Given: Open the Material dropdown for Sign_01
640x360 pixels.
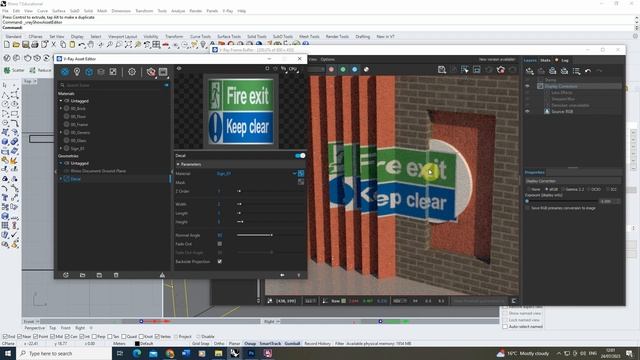Looking at the screenshot, I should [x=294, y=173].
